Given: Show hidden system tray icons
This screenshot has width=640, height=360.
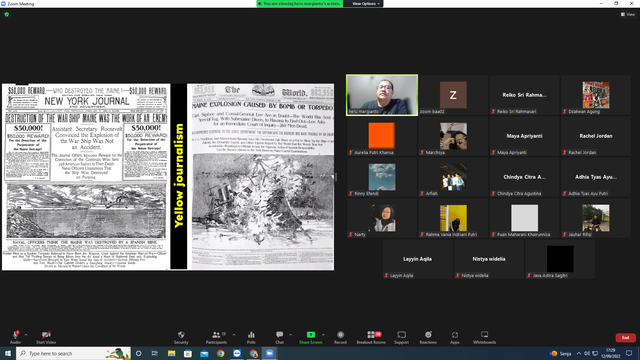Looking at the screenshot, I should click(579, 353).
